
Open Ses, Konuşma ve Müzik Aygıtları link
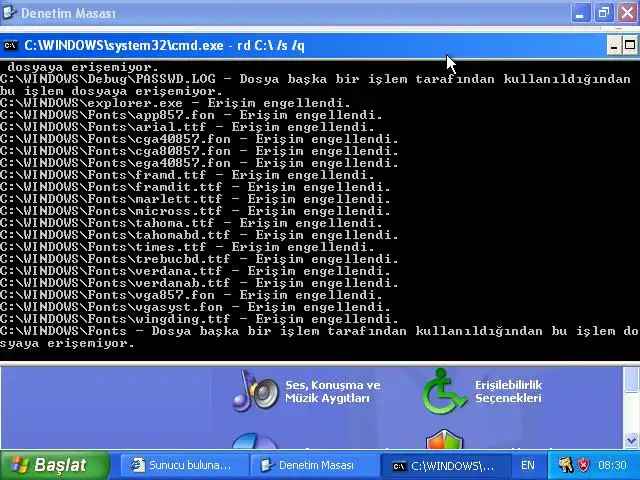click(x=332, y=391)
